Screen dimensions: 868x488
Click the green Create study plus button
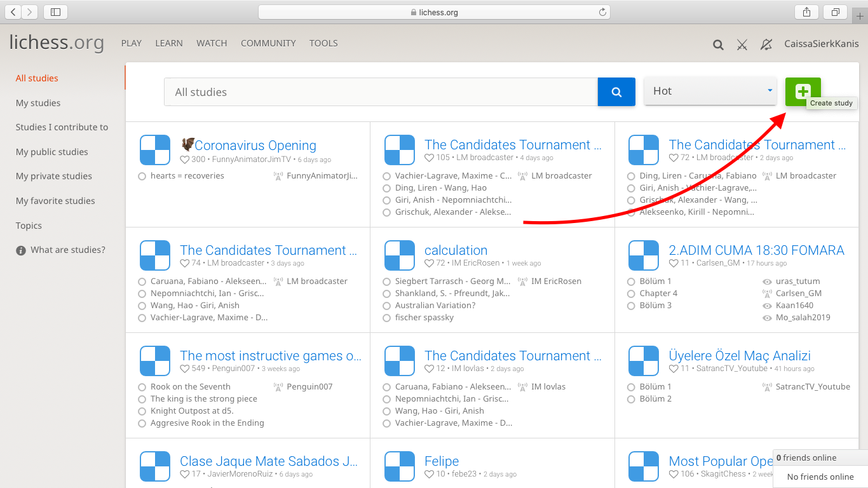click(x=803, y=91)
